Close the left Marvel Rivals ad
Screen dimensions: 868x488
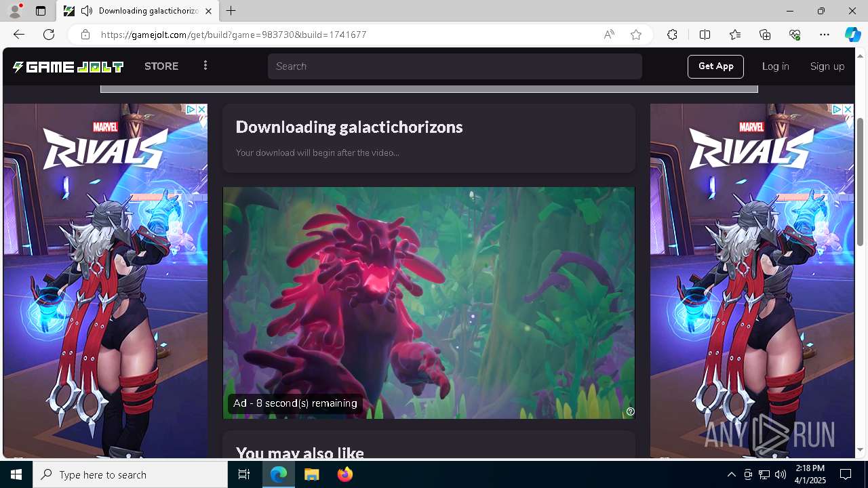point(201,109)
